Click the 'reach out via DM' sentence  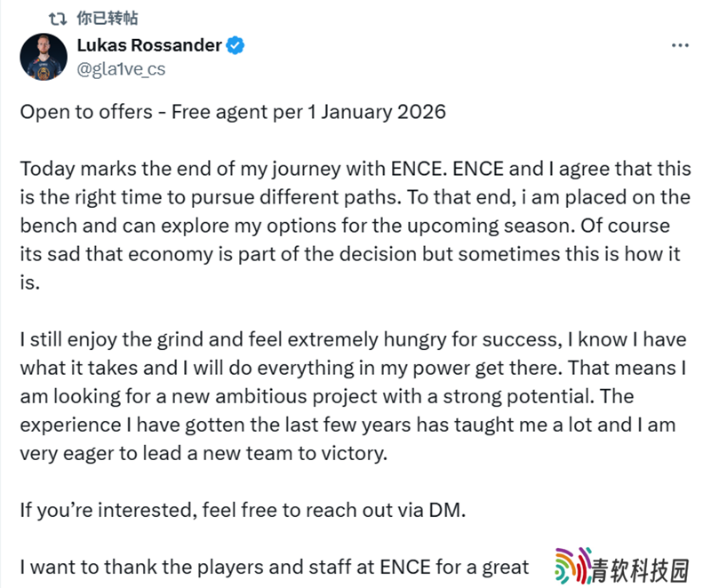pos(243,510)
